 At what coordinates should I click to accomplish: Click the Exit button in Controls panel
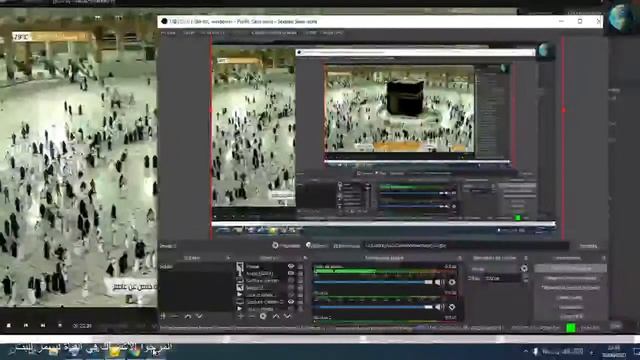point(570,316)
